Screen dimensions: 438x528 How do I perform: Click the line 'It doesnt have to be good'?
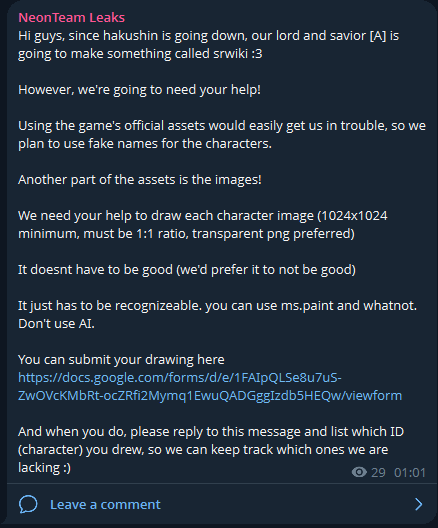pyautogui.click(x=187, y=270)
